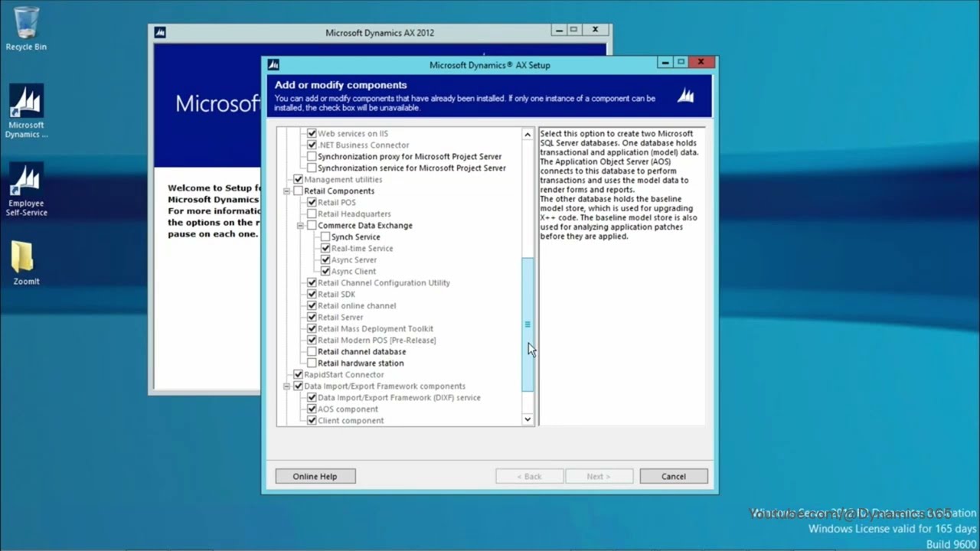The image size is (980, 551).
Task: Toggle the AOS component checkbox
Action: [x=312, y=409]
